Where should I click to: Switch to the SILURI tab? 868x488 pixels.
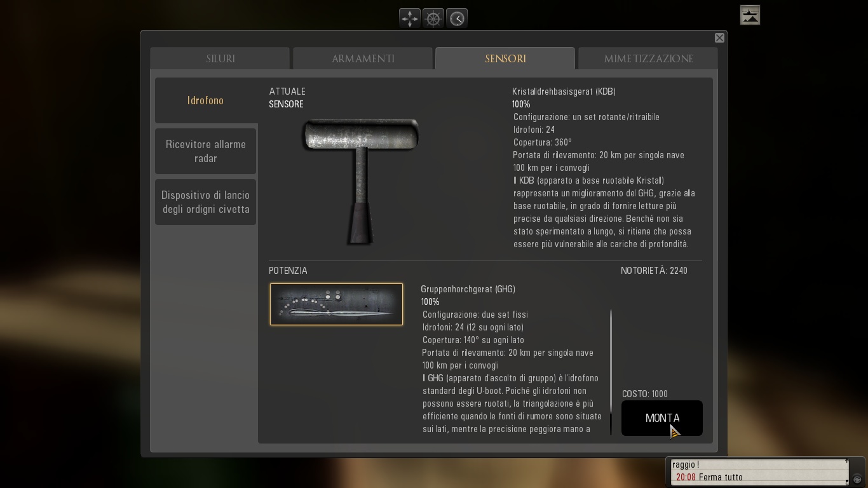(x=220, y=58)
